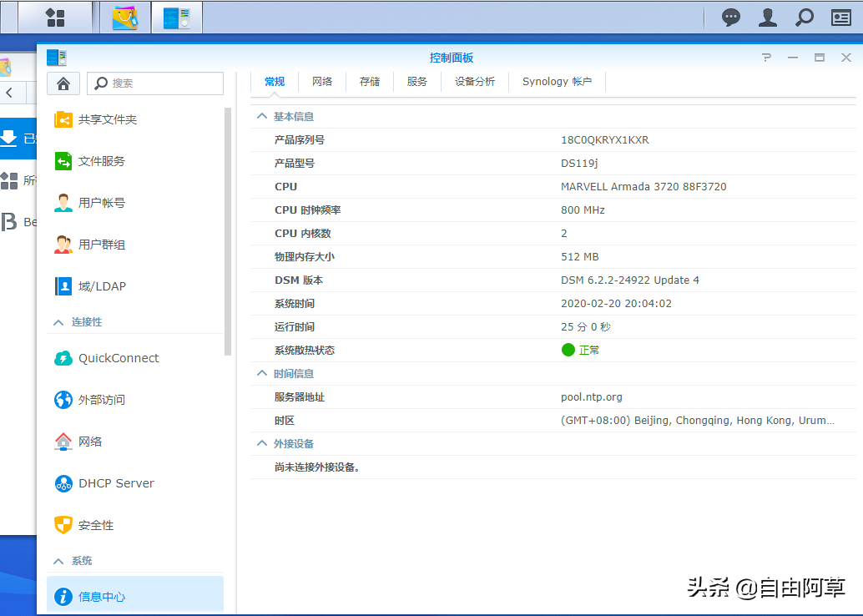Click the Control Panel window title icon
Image resolution: width=863 pixels, height=616 pixels.
[x=56, y=58]
